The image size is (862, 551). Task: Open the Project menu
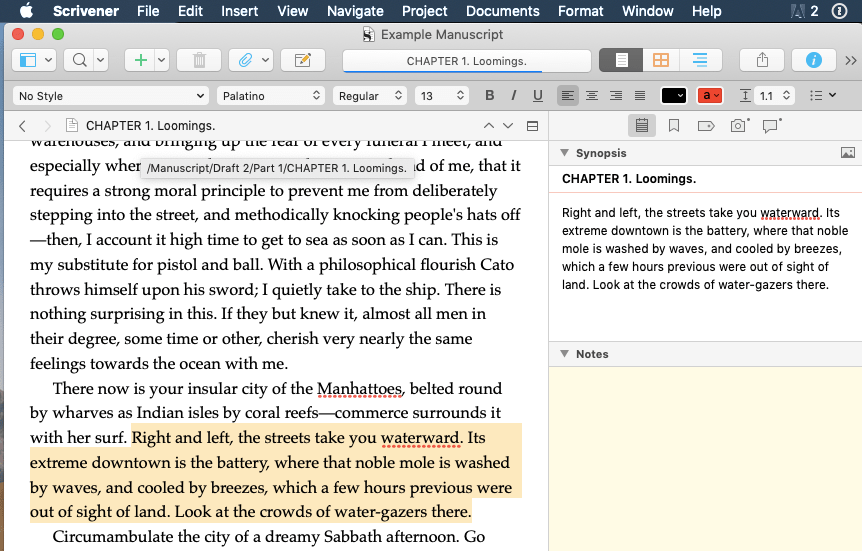click(x=424, y=11)
